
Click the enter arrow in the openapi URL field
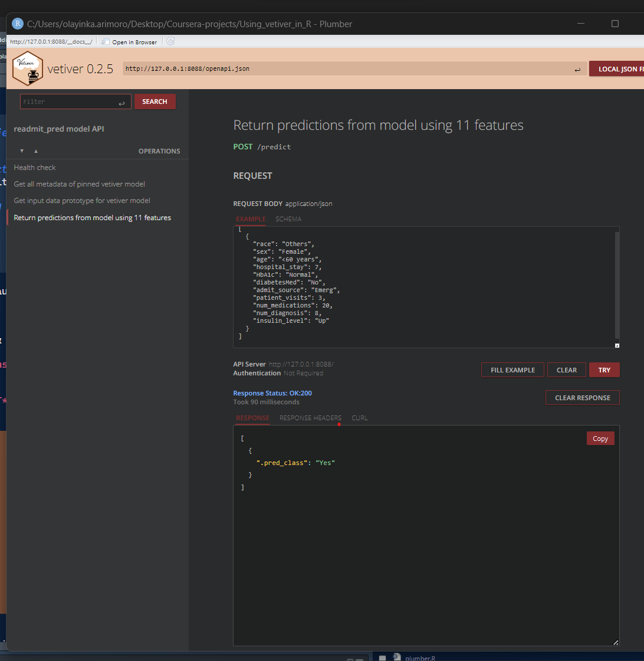pos(577,70)
